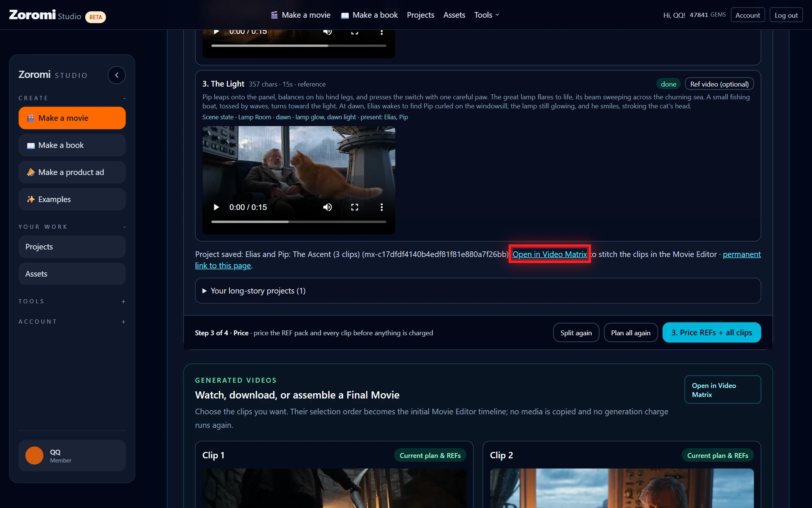
Task: Select Make a movie in sidebar
Action: (x=72, y=118)
